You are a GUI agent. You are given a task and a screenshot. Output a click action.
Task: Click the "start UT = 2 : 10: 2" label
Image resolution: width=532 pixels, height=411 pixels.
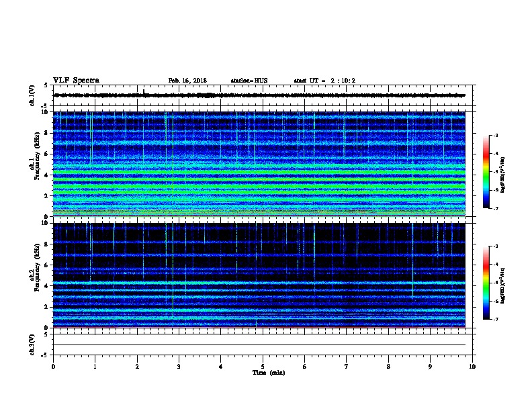(324, 81)
